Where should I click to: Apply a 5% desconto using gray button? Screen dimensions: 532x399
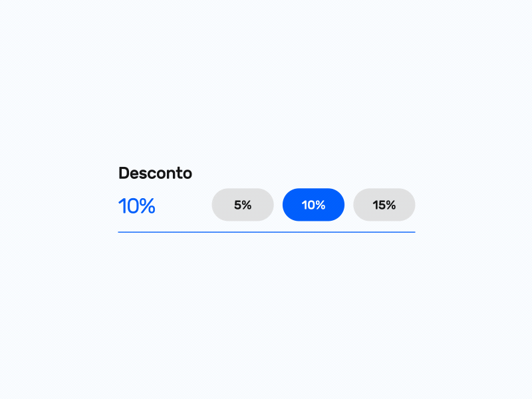243,205
